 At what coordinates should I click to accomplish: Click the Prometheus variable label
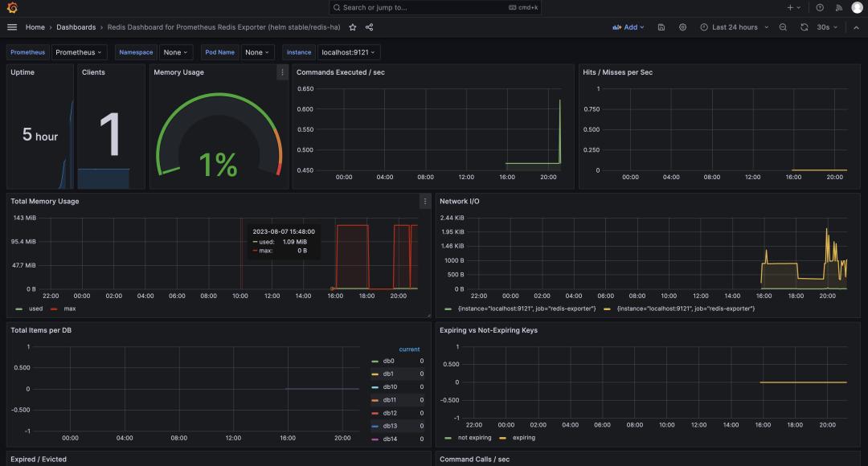coord(27,52)
